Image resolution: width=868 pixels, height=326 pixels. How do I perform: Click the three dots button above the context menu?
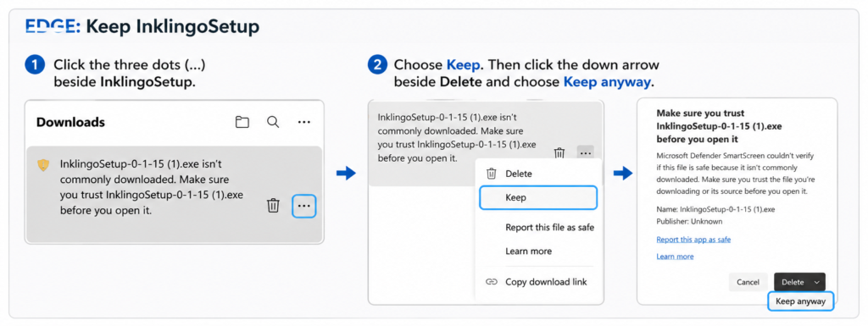[x=585, y=153]
